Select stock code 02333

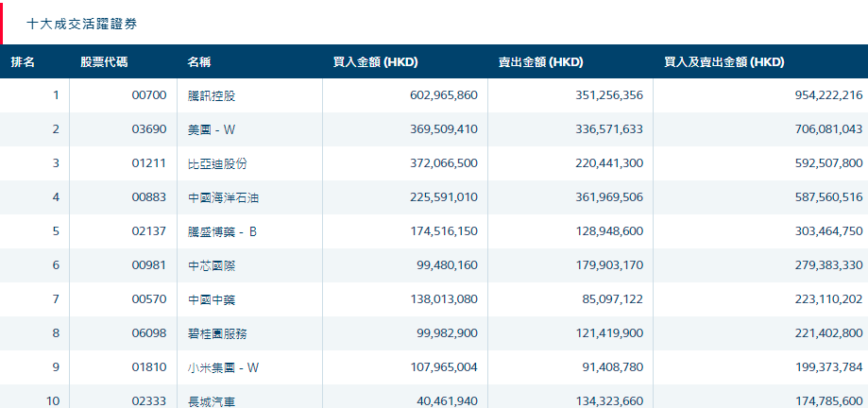[149, 400]
